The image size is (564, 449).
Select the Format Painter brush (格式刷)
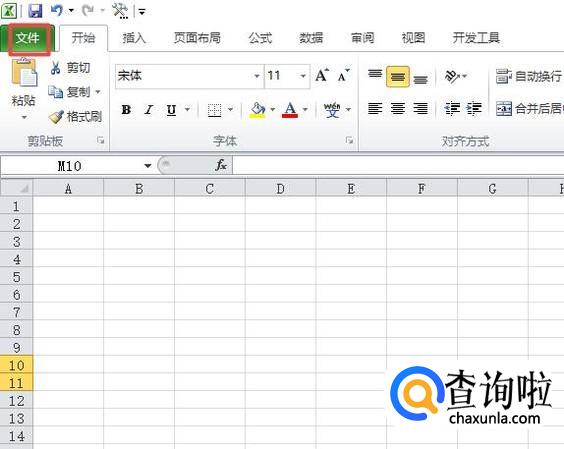pyautogui.click(x=75, y=117)
